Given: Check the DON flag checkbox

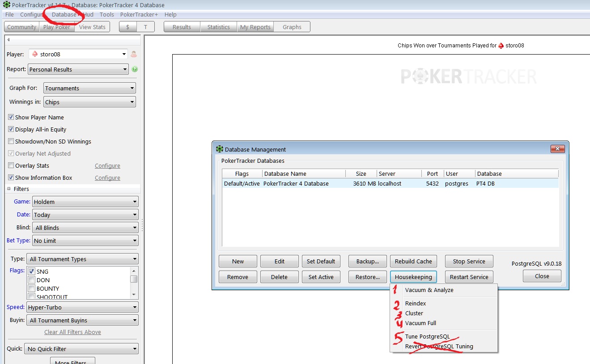Looking at the screenshot, I should pyautogui.click(x=31, y=280).
